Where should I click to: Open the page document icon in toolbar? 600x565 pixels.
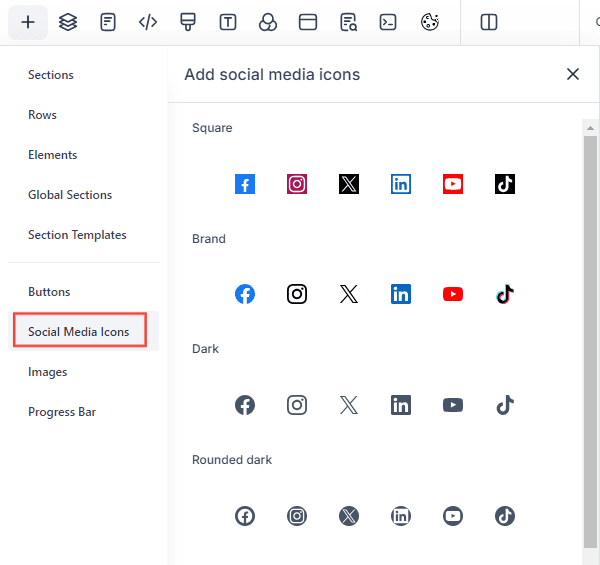tap(108, 22)
